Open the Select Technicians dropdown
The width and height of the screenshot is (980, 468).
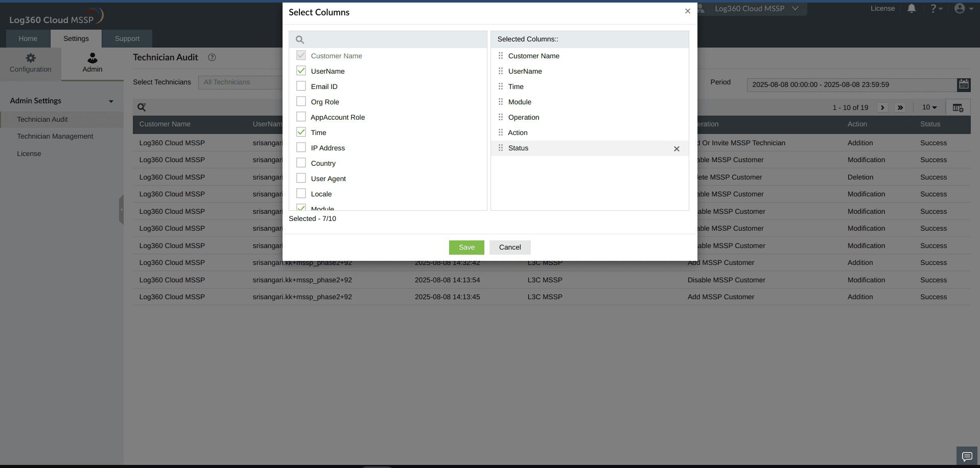click(x=240, y=82)
